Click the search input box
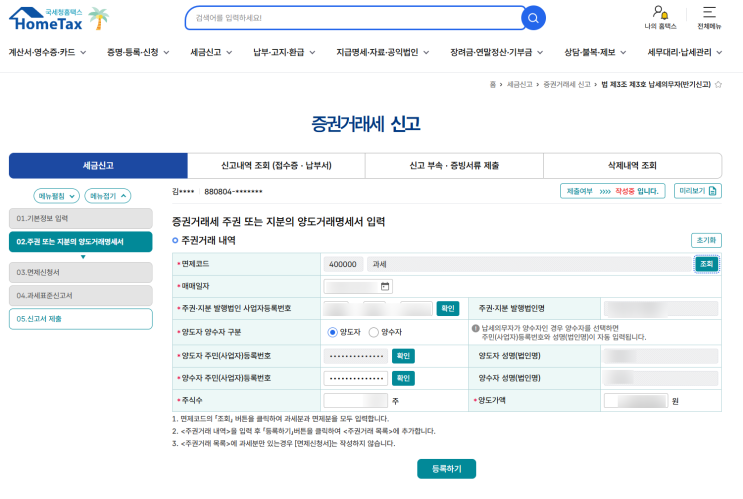743x499 pixels. pyautogui.click(x=355, y=18)
